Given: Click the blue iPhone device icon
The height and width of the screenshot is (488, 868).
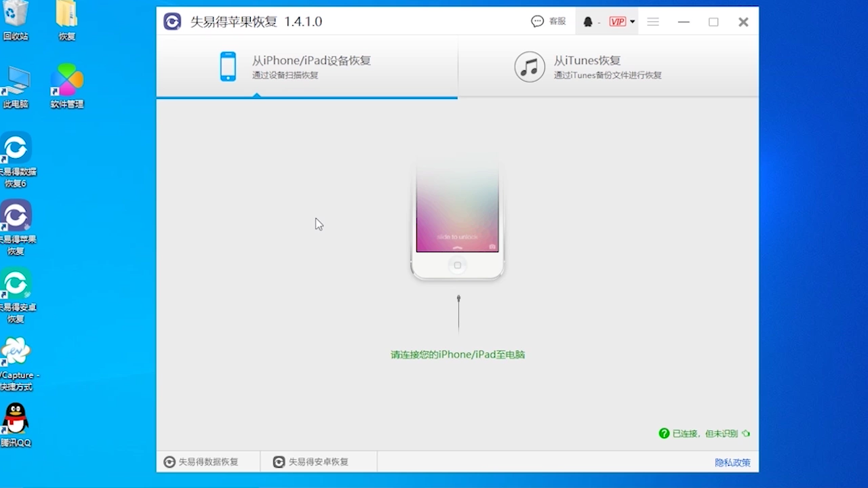Looking at the screenshot, I should 229,66.
